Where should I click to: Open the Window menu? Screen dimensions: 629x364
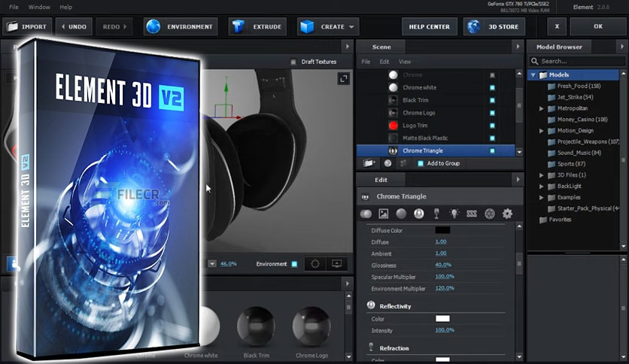pos(39,7)
